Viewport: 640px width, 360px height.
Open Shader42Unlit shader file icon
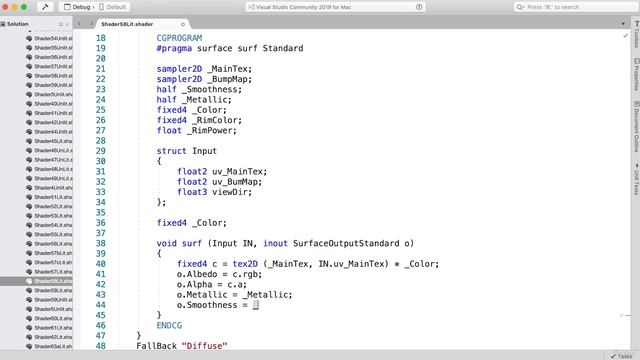[x=29, y=122]
